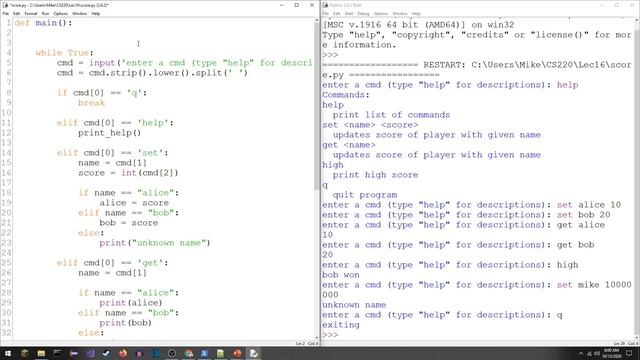Open the network status tray icon

pyautogui.click(x=589, y=353)
